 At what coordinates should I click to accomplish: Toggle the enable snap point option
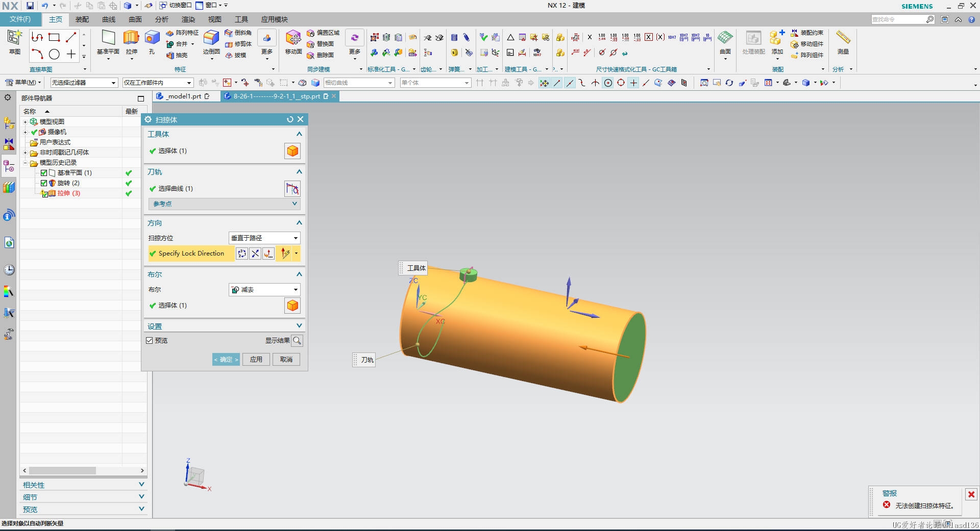[544, 83]
